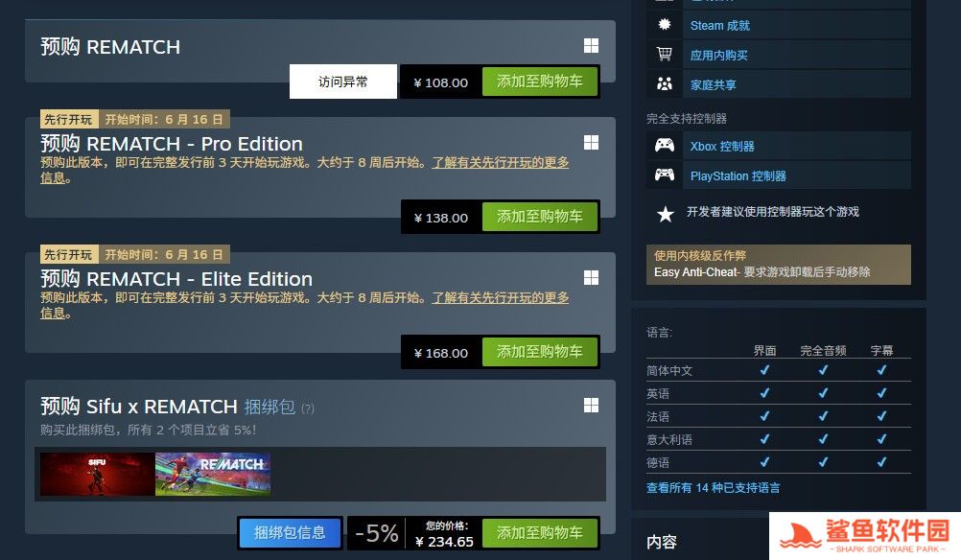
Task: Click the bundle question mark help icon
Action: (x=308, y=408)
